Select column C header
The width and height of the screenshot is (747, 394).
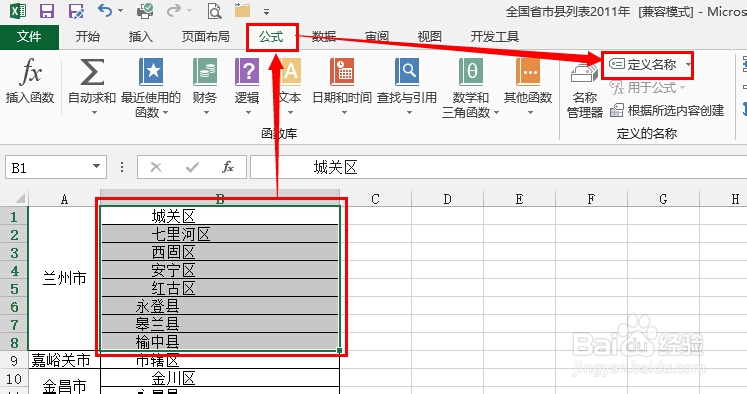375,199
